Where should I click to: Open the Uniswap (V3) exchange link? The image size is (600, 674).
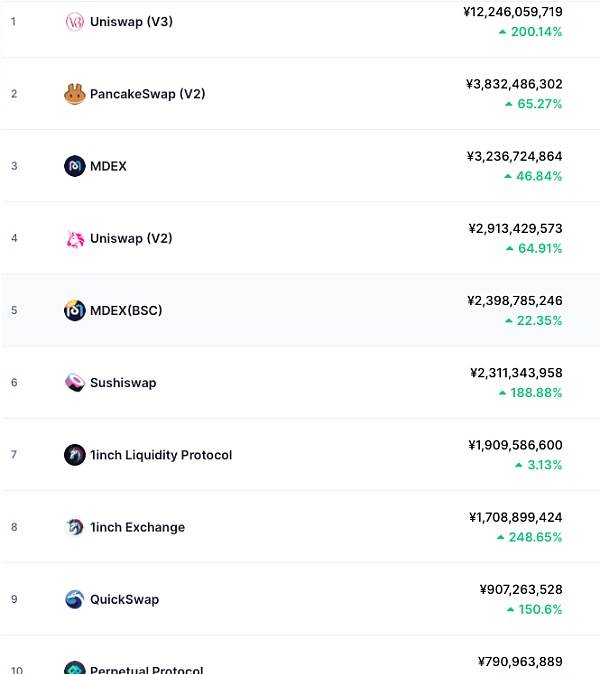click(132, 21)
